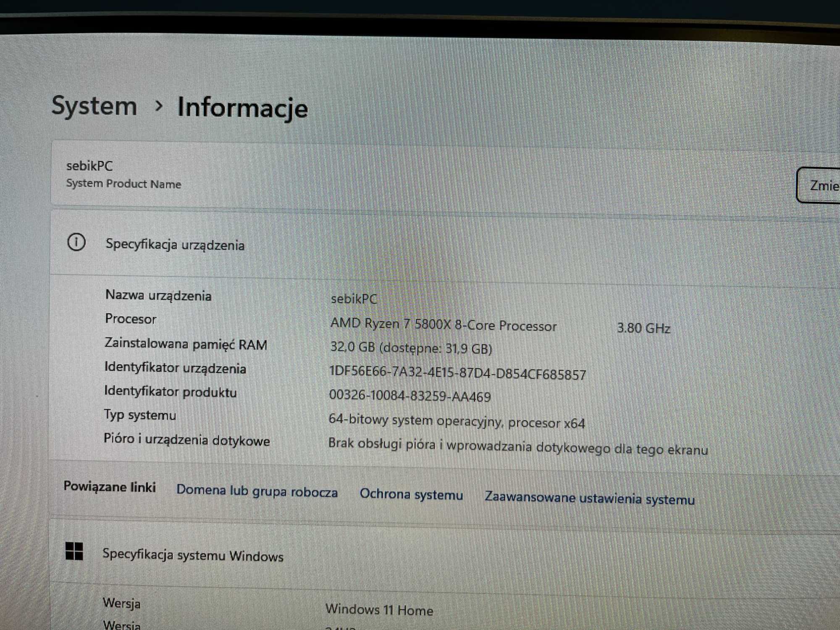Click the device ID starting 1DF56E66
The height and width of the screenshot is (630, 840).
click(x=457, y=373)
